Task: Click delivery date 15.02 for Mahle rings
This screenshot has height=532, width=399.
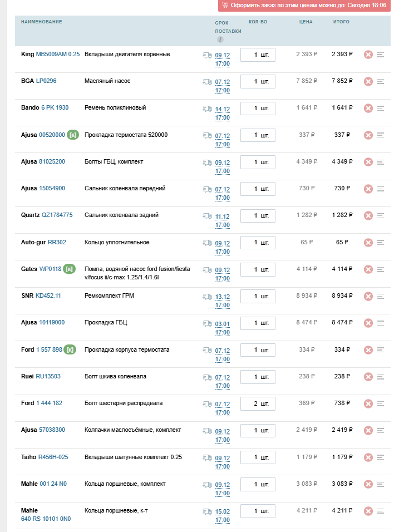Action: pos(222,511)
